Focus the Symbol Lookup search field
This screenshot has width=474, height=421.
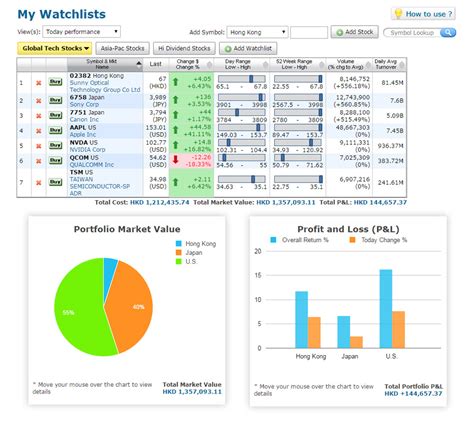click(x=412, y=33)
